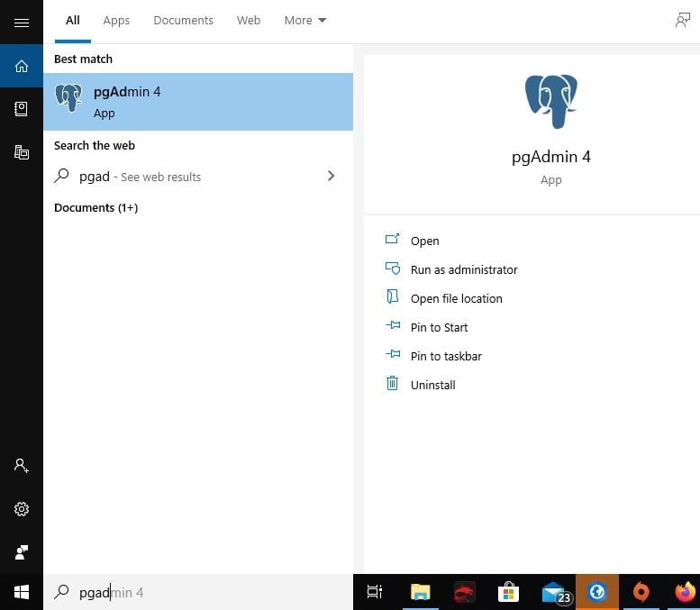700x610 pixels.
Task: Expand the More dropdown filter
Action: pos(305,20)
